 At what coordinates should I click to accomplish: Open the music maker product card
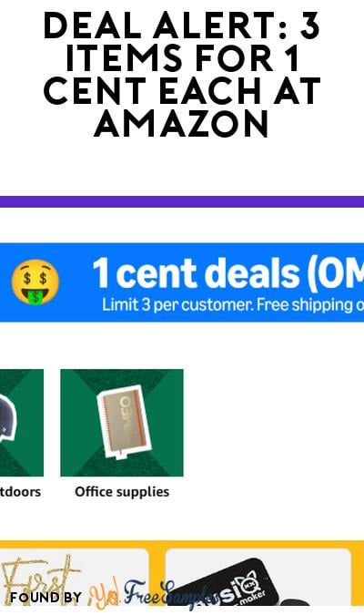click(258, 578)
